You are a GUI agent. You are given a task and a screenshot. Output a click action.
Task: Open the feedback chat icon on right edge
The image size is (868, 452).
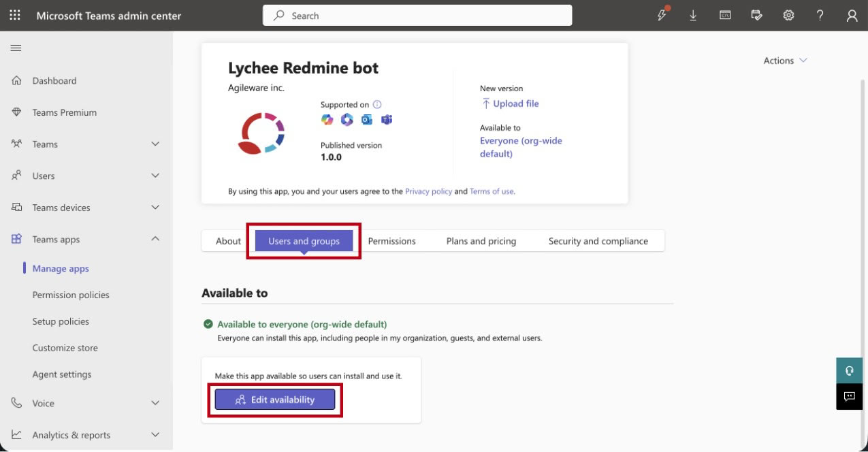click(849, 396)
